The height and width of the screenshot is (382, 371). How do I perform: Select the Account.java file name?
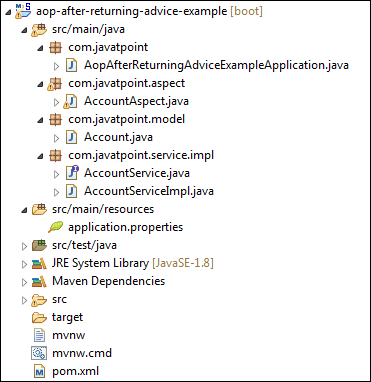(x=118, y=137)
